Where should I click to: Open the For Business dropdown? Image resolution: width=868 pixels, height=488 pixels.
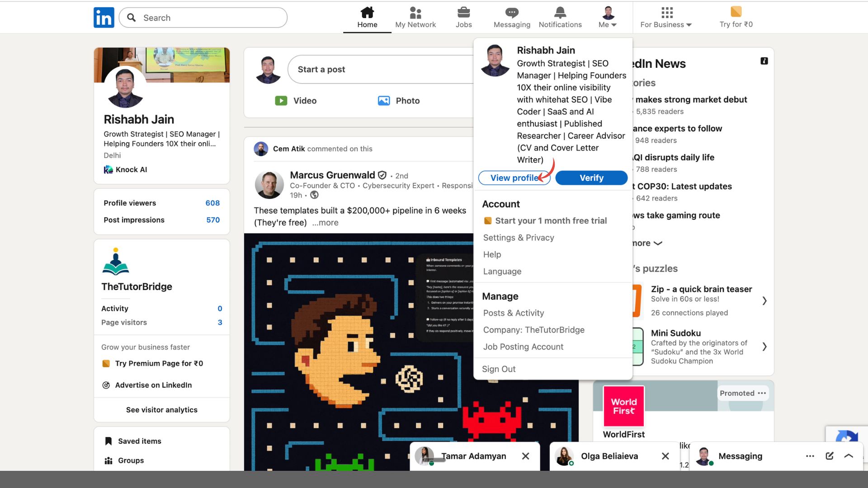(x=665, y=25)
